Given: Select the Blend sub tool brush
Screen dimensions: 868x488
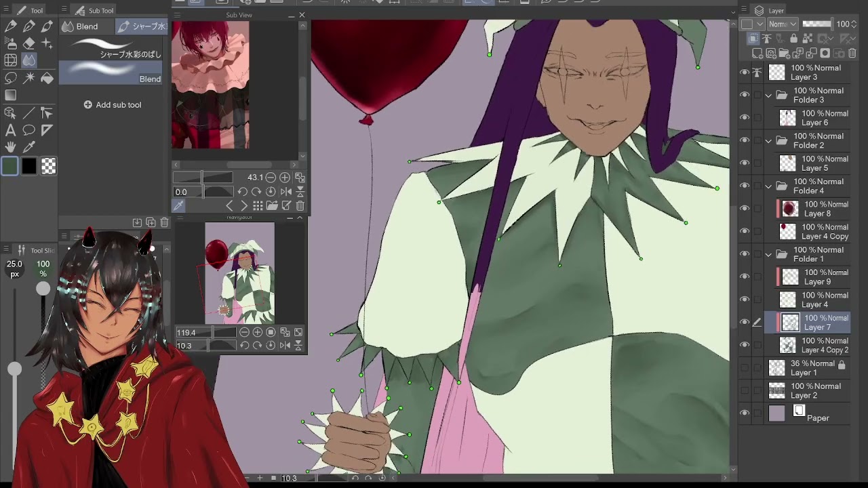Looking at the screenshot, I should point(111,73).
